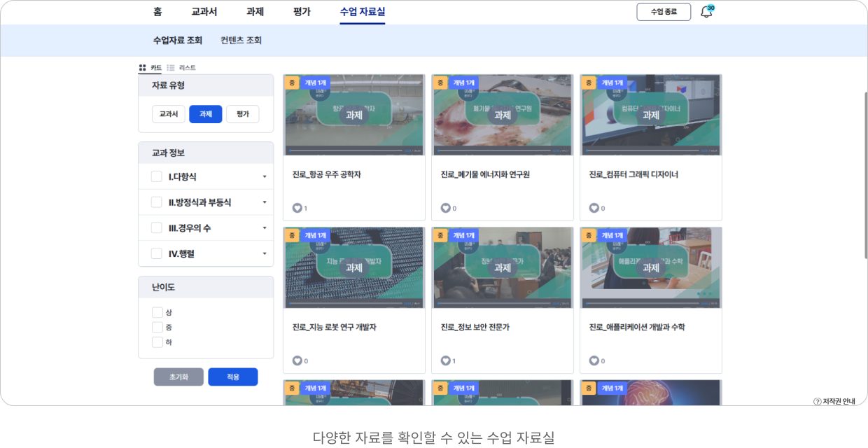Open the 과제 top menu
This screenshot has height=448, width=868.
coord(255,12)
